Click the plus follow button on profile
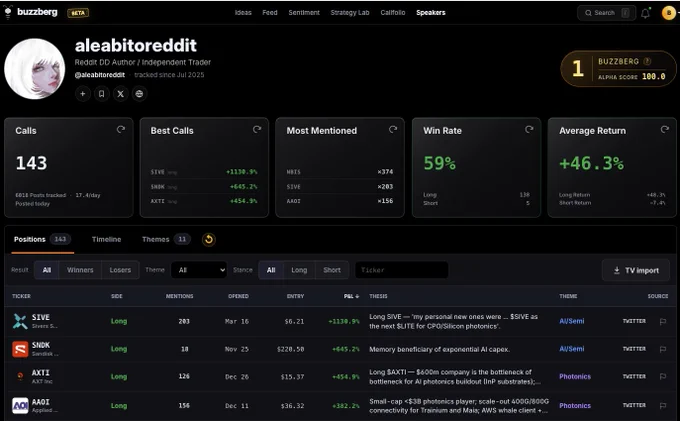680x421 pixels. (82, 94)
